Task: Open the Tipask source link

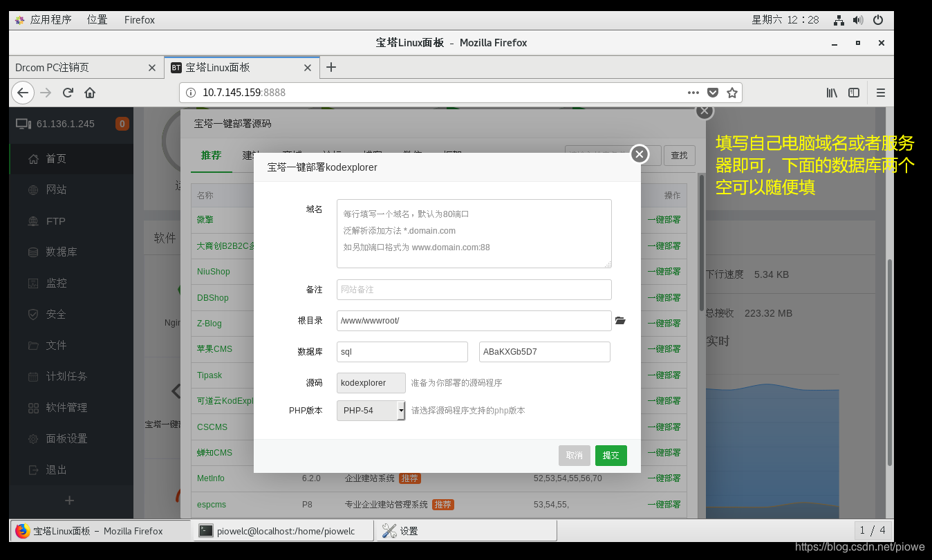Action: (209, 375)
